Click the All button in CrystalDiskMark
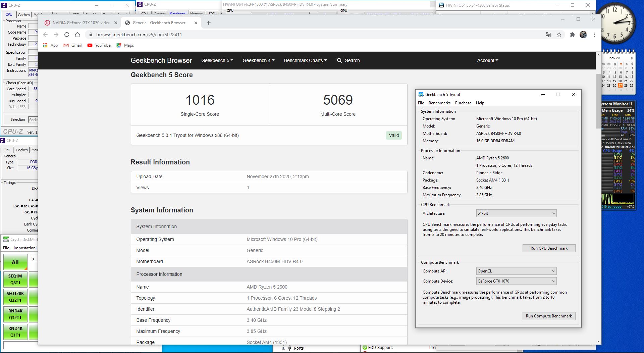This screenshot has height=353, width=644. pos(15,262)
